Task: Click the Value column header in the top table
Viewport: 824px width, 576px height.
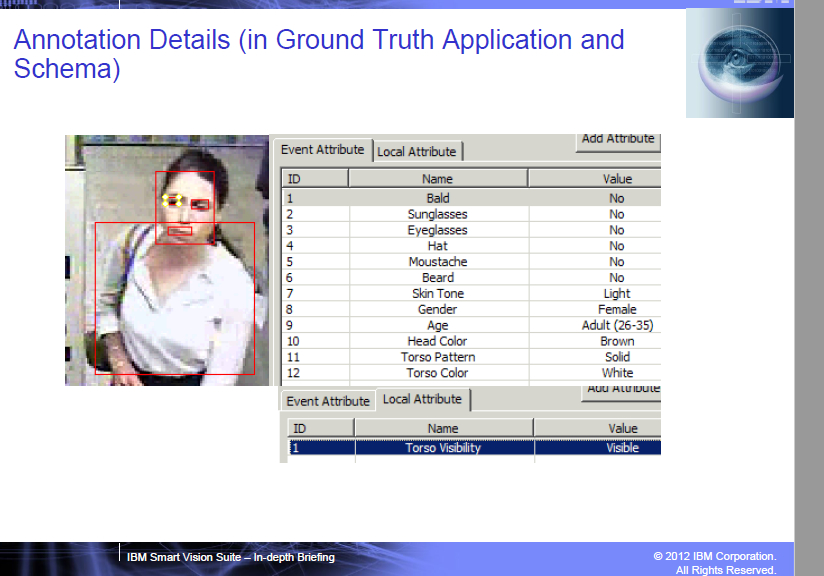Action: coord(617,179)
